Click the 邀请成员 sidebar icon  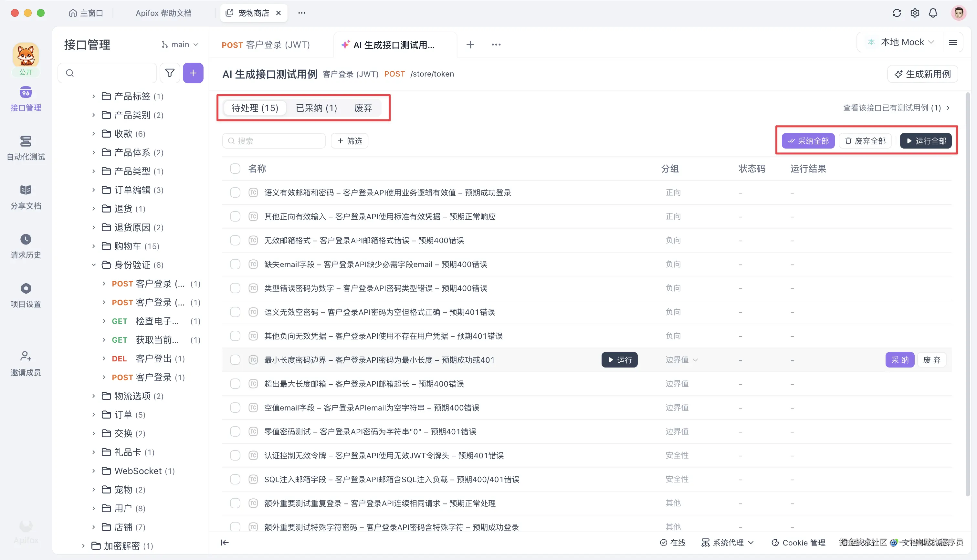tap(26, 363)
